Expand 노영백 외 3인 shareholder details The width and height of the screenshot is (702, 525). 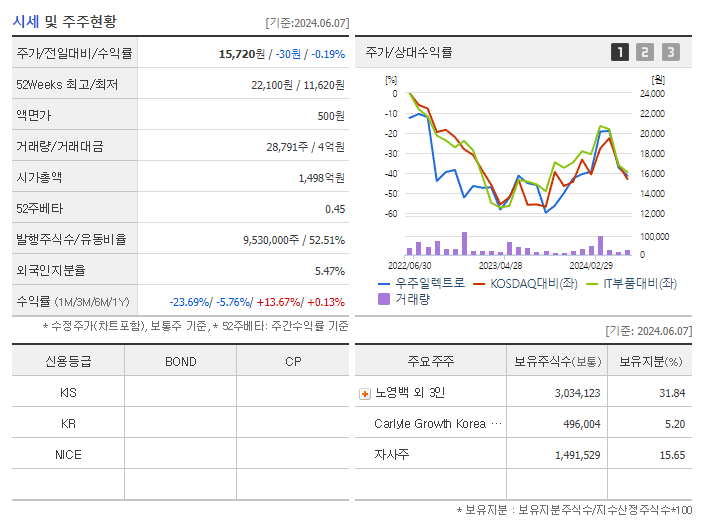coord(365,393)
